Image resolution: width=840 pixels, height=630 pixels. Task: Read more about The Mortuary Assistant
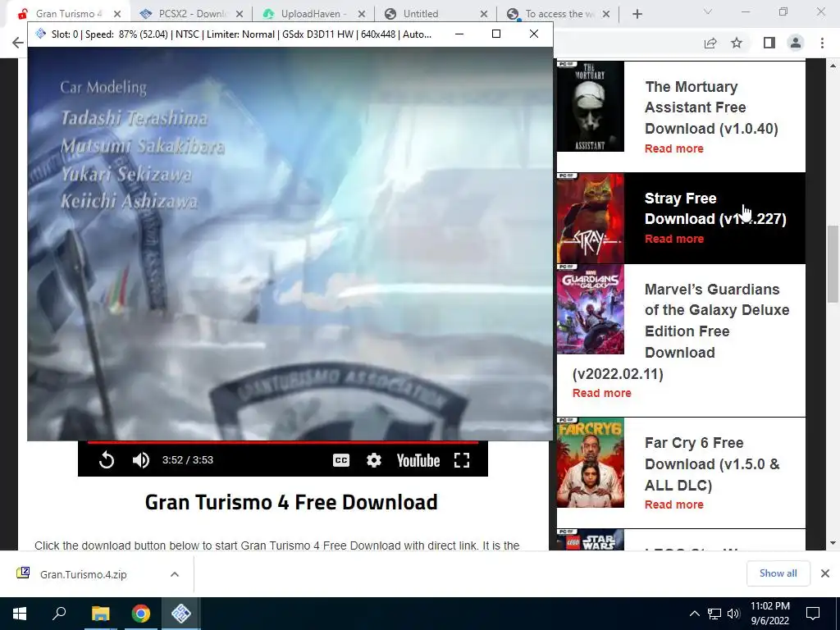point(674,149)
